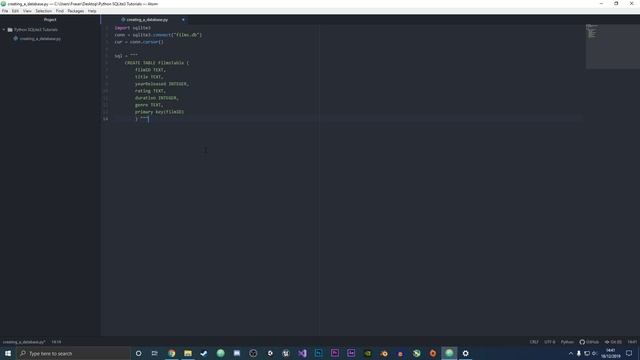The width and height of the screenshot is (640, 360).
Task: Click the Python file icon next to creating_a_database.py in the tree
Action: (x=16, y=39)
